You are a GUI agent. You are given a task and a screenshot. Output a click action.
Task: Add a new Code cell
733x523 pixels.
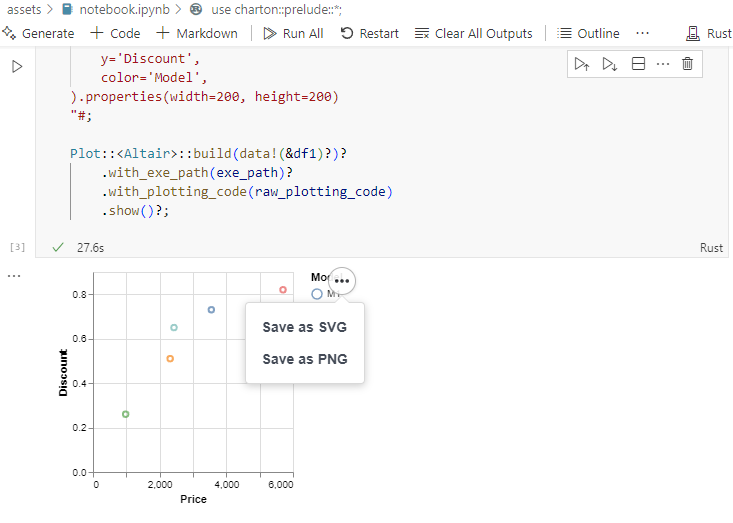(115, 34)
